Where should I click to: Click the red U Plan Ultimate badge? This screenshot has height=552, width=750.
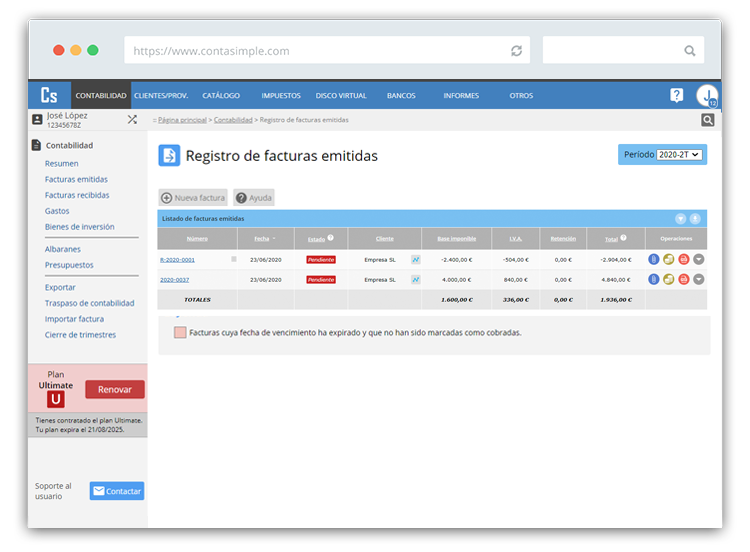(55, 399)
